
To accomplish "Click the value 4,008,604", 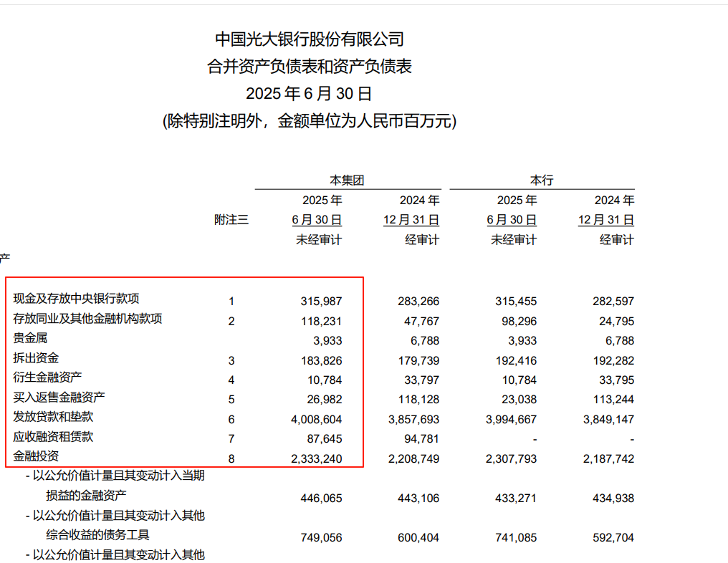I will tap(317, 420).
